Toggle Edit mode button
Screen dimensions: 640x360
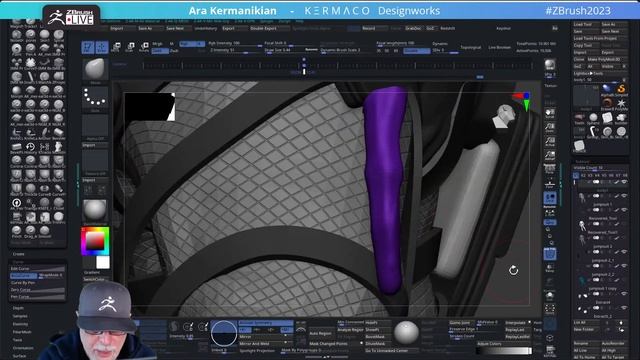(x=88, y=47)
